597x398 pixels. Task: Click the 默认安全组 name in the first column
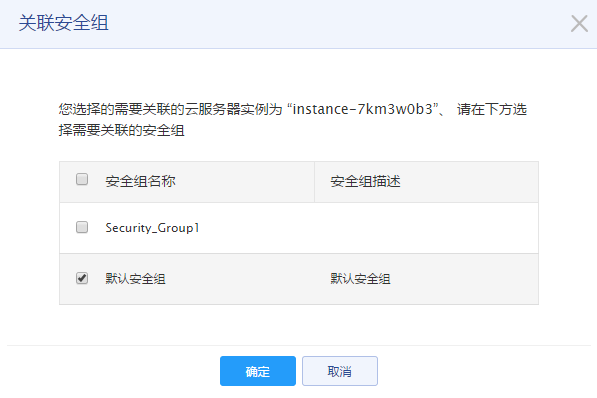tap(135, 279)
